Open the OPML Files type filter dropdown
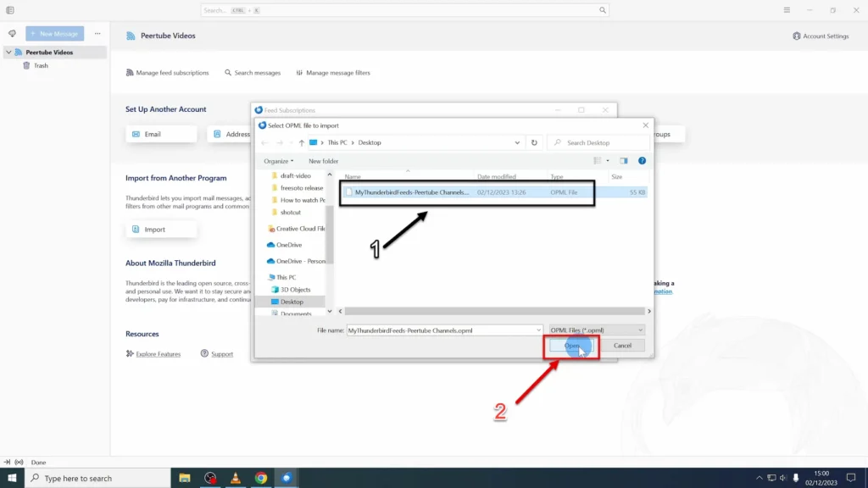 (x=597, y=330)
